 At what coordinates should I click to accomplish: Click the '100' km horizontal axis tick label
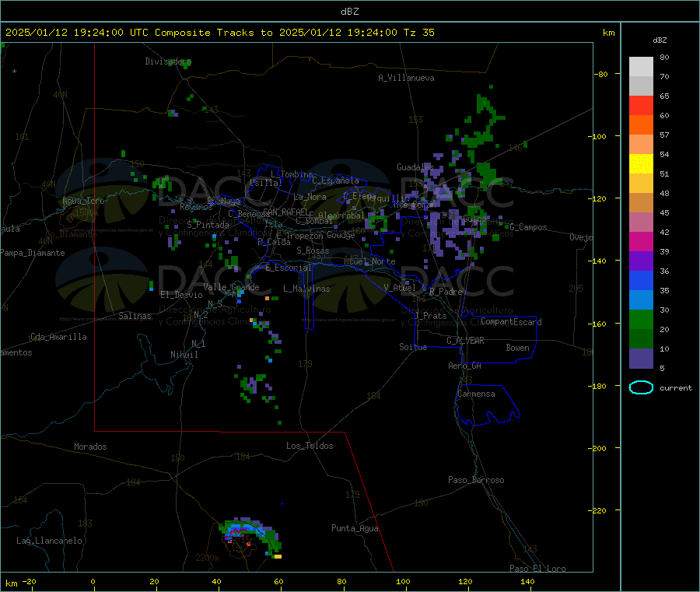403,581
